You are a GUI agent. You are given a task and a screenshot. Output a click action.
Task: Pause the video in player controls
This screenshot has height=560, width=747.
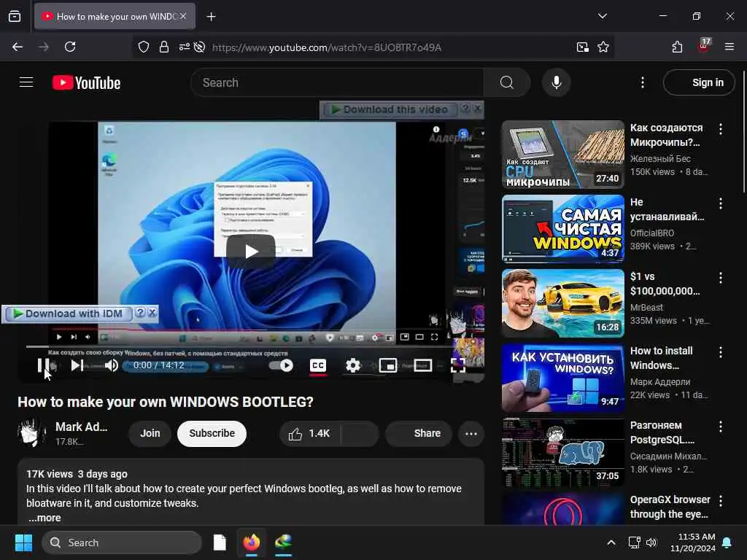(x=43, y=365)
